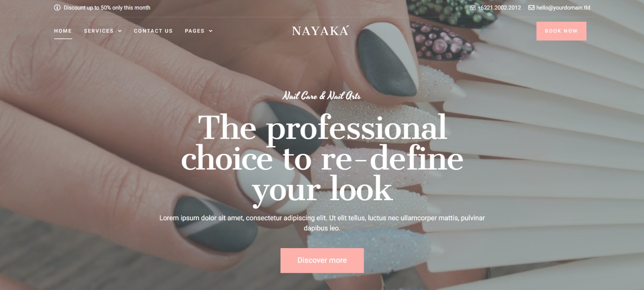The width and height of the screenshot is (644, 290).
Task: Go to the Home navigation tab
Action: point(63,31)
